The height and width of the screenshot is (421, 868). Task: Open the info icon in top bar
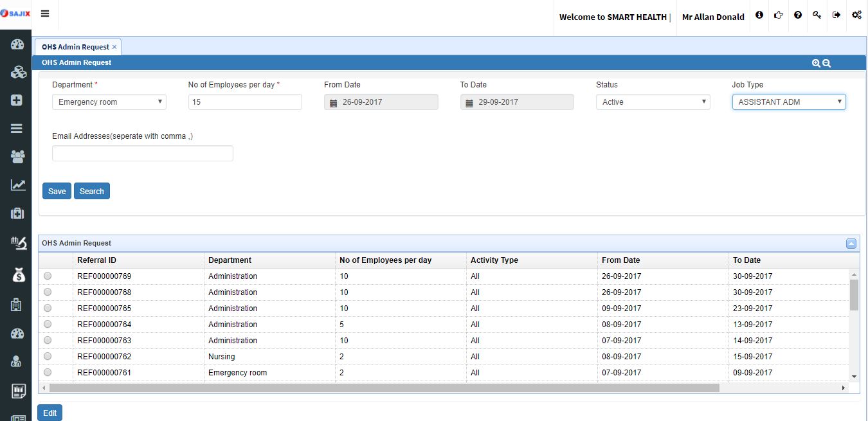[759, 15]
